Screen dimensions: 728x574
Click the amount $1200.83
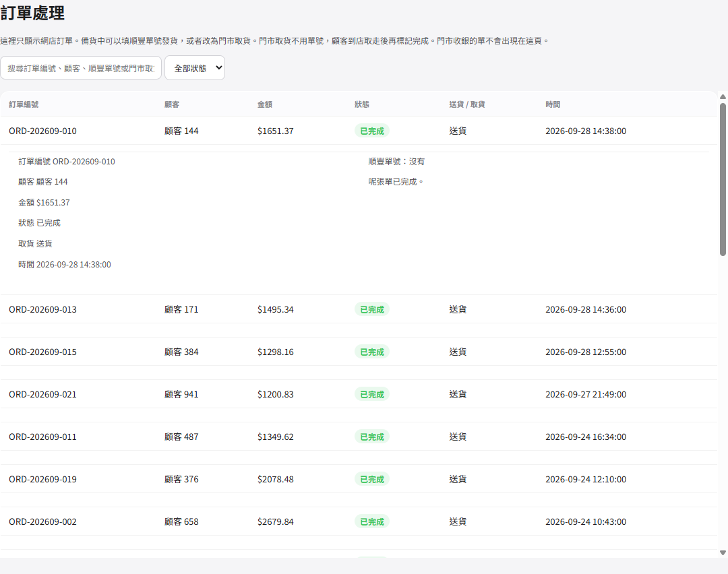click(276, 394)
